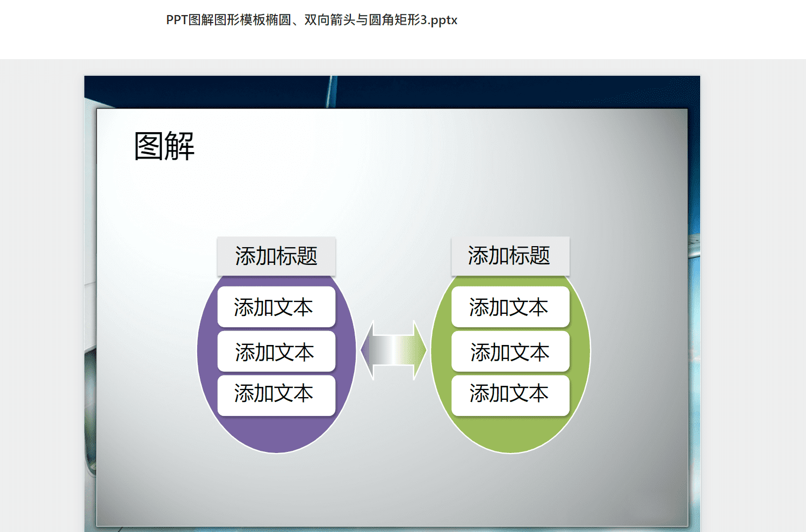Screen dimensions: 806x532
Task: Click the file name PPT图解图形模板椭圆、双向箭头与圆角矩形3.pptx
Action: coord(312,20)
